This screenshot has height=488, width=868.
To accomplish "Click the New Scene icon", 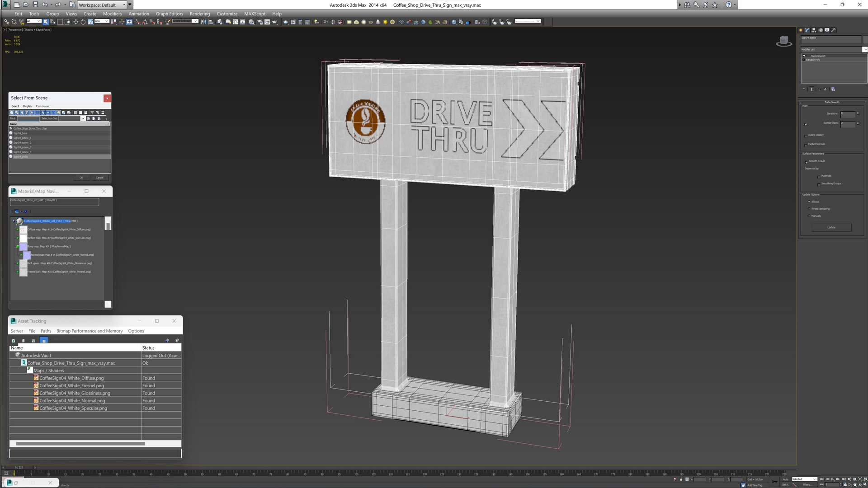I will [17, 5].
